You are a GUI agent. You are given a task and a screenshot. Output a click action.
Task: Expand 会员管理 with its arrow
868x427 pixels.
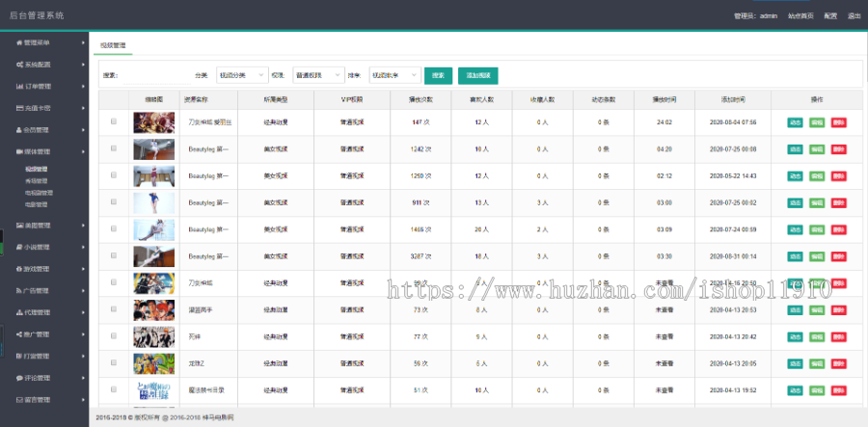(x=83, y=130)
